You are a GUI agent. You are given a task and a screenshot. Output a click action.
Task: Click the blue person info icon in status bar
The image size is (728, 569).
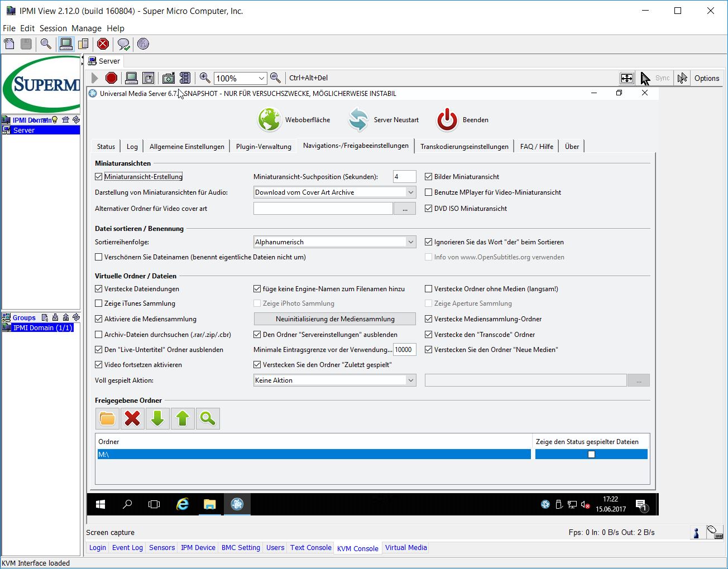696,532
